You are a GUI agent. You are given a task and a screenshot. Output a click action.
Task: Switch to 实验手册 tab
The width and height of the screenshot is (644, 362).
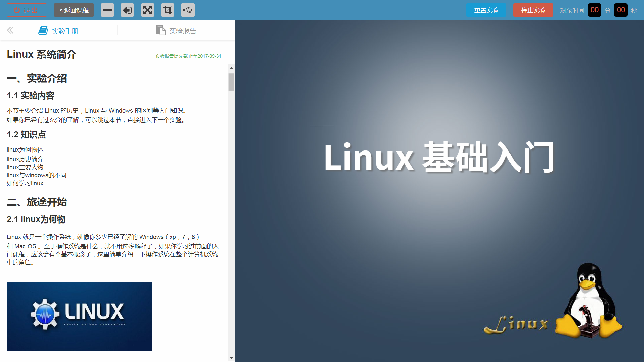point(58,31)
